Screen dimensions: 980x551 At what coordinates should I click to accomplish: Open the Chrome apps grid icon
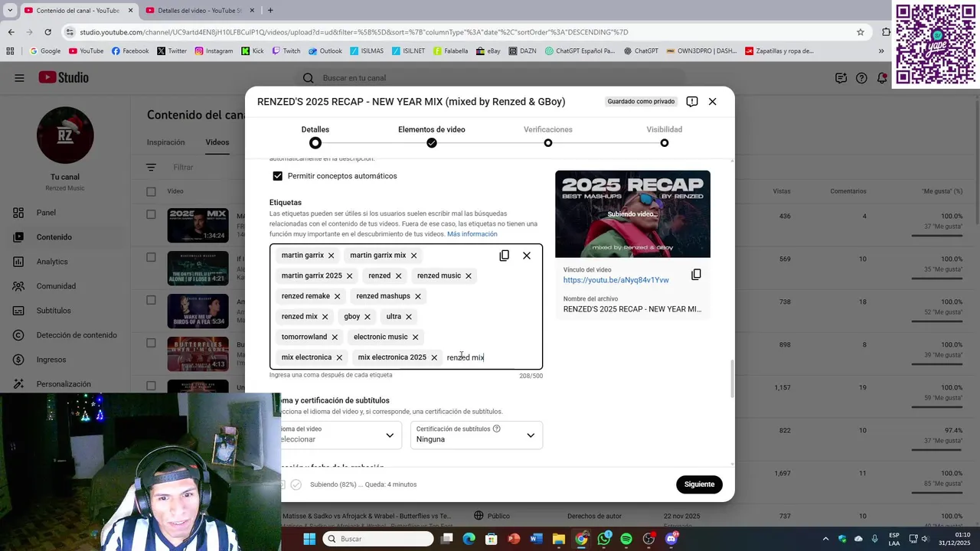pyautogui.click(x=10, y=51)
